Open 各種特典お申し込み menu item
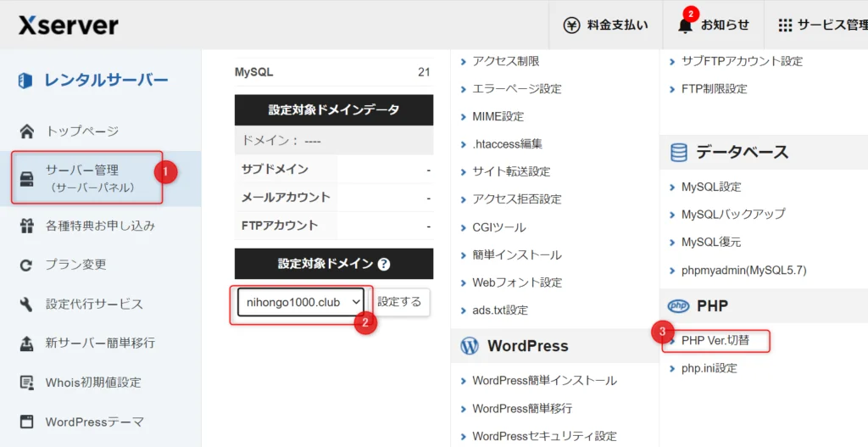The width and height of the screenshot is (868, 447). (100, 226)
